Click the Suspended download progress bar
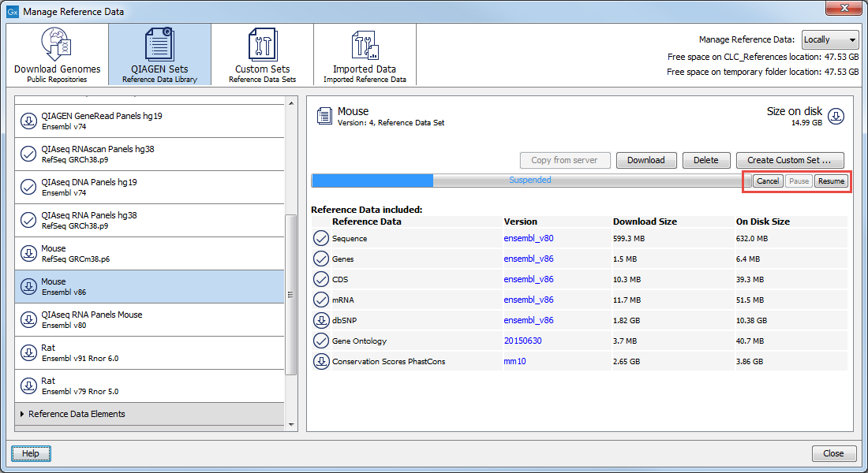 [530, 181]
